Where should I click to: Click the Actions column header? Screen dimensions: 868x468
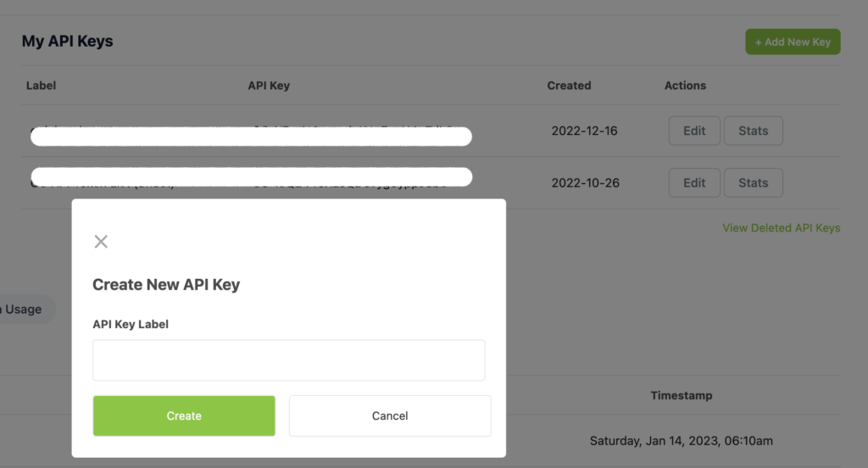[685, 86]
